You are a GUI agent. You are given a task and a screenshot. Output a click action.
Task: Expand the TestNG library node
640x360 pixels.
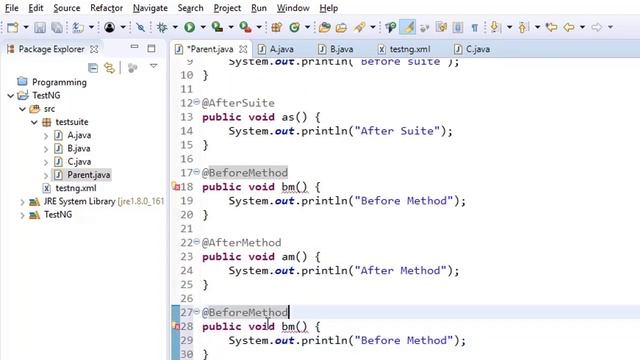click(22, 215)
